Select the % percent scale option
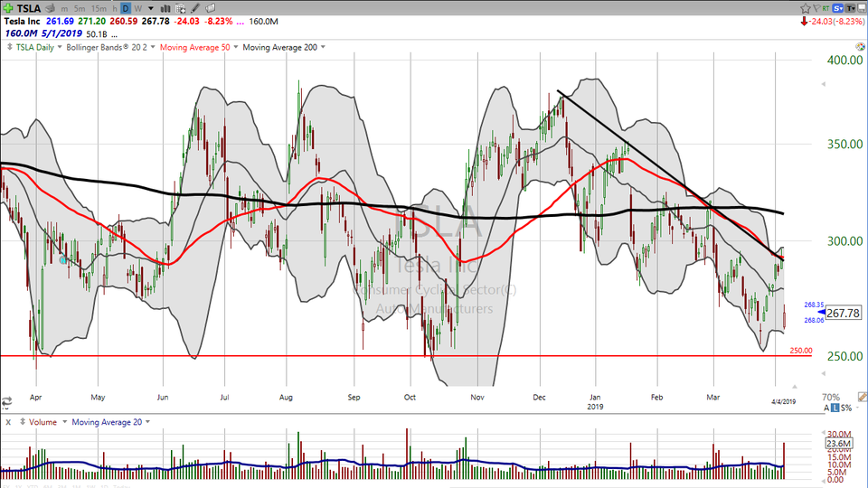868x488 pixels. (x=849, y=408)
